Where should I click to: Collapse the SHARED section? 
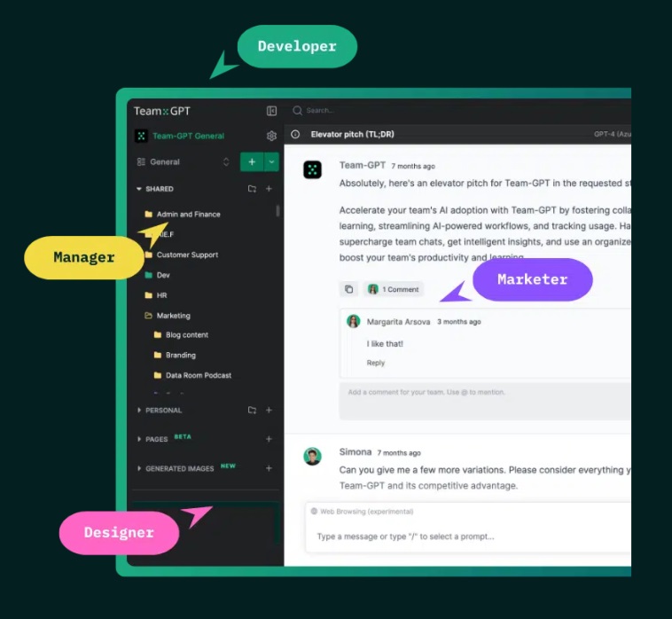click(x=139, y=189)
